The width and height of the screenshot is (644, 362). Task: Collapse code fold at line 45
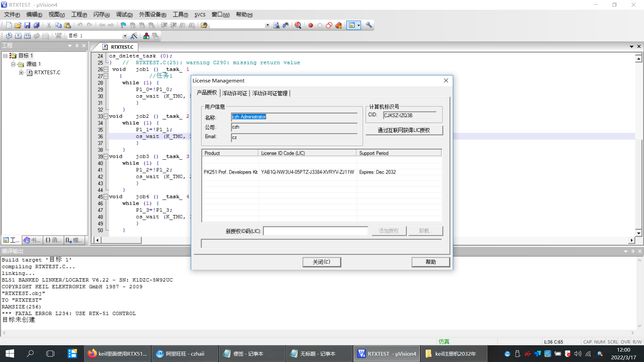pos(106,197)
